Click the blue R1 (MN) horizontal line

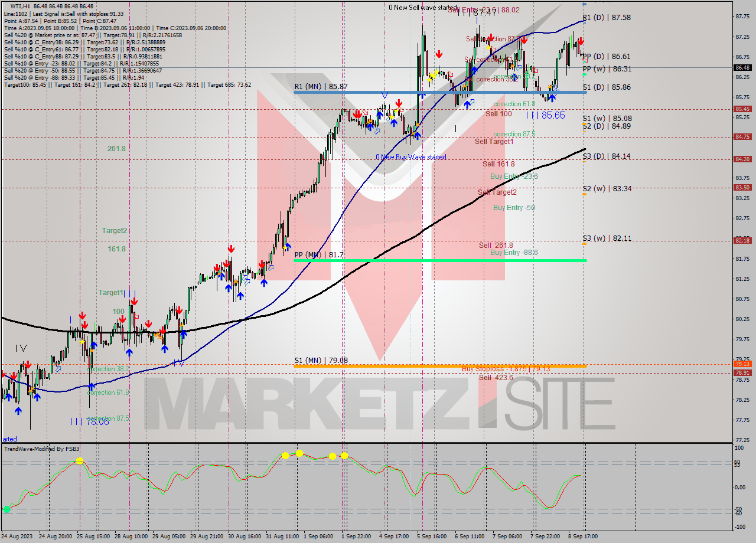click(440, 92)
